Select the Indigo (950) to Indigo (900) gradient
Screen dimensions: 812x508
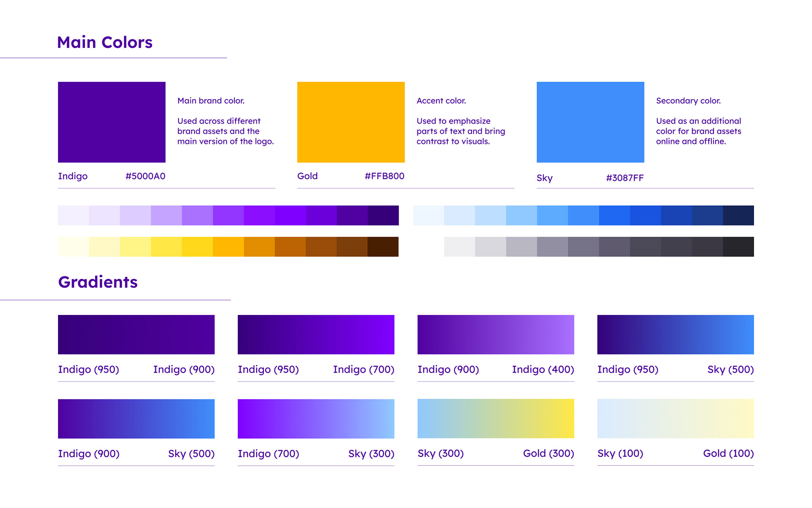(136, 334)
